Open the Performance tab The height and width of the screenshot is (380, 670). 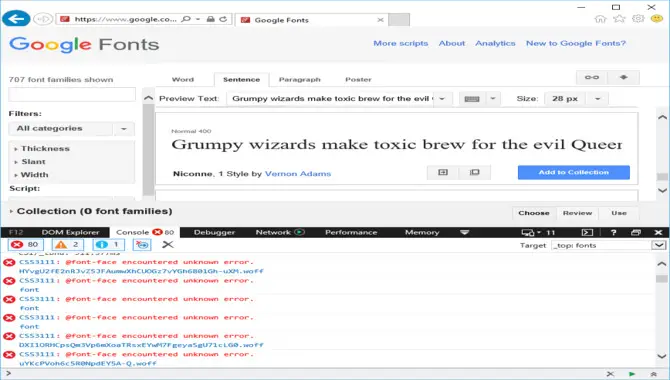(x=351, y=233)
